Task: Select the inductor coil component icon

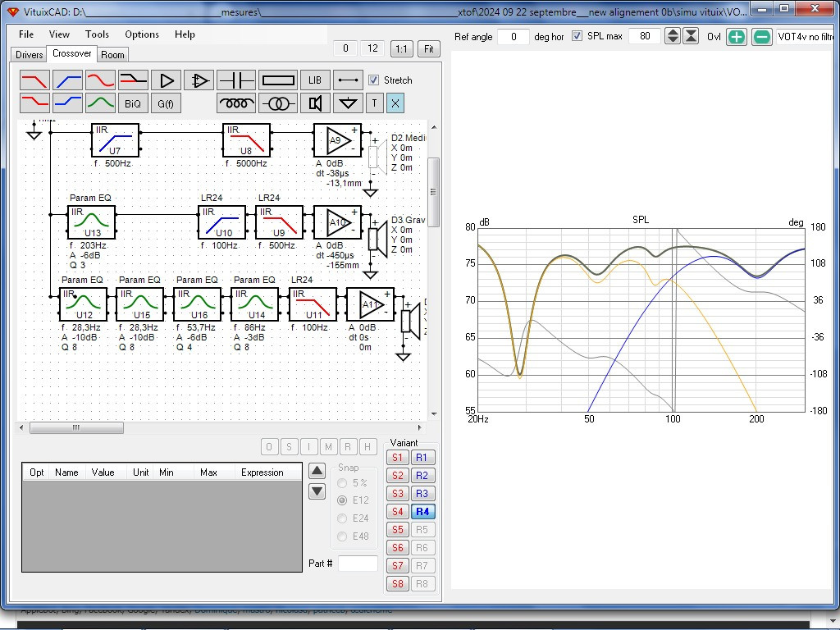Action: coord(236,103)
